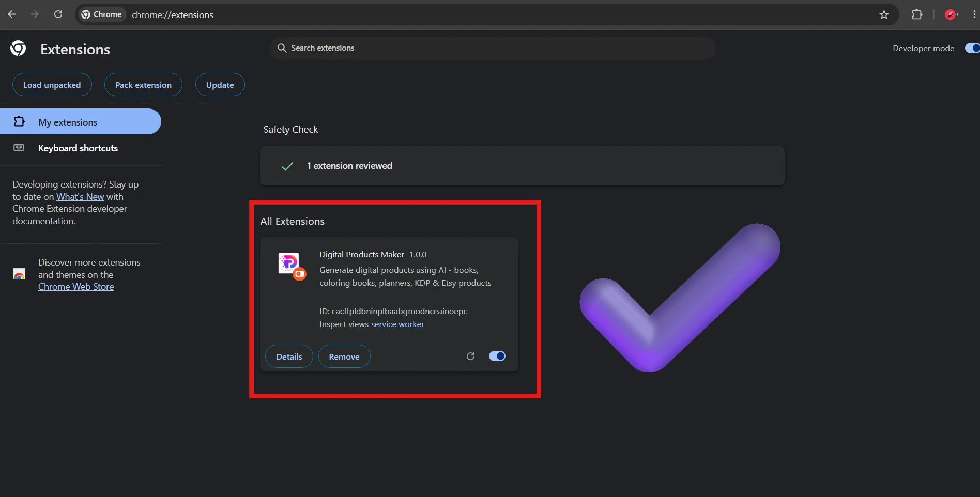The height and width of the screenshot is (497, 980).
Task: Click the Search extensions field
Action: point(493,48)
